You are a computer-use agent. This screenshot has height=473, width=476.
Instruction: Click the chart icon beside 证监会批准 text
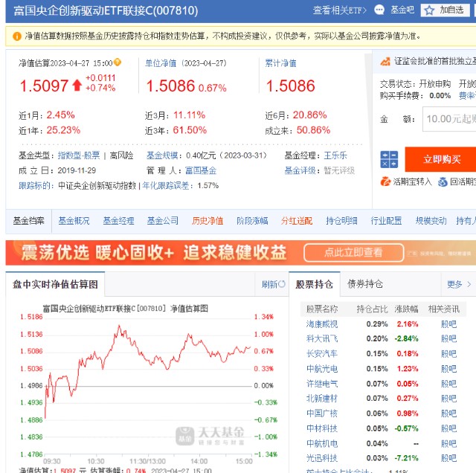click(x=385, y=62)
